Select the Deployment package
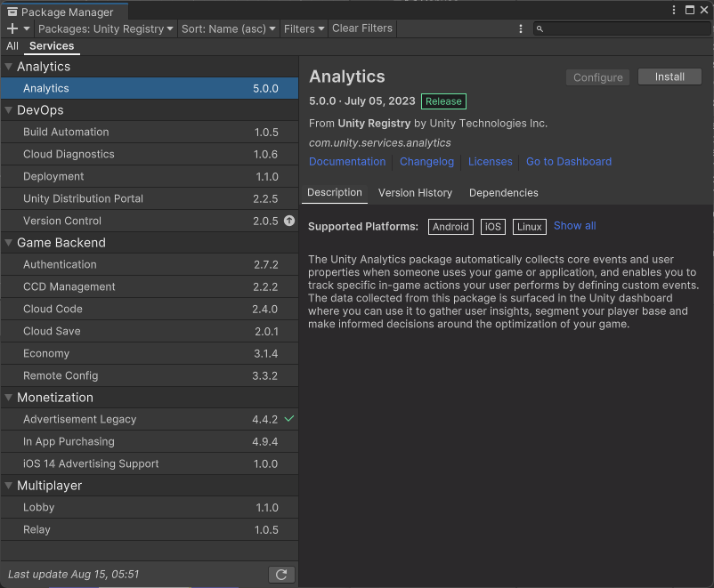Viewport: 714px width, 588px height. [150, 177]
